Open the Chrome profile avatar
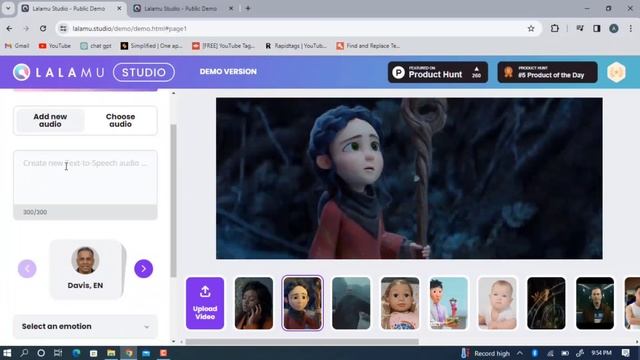 (614, 29)
